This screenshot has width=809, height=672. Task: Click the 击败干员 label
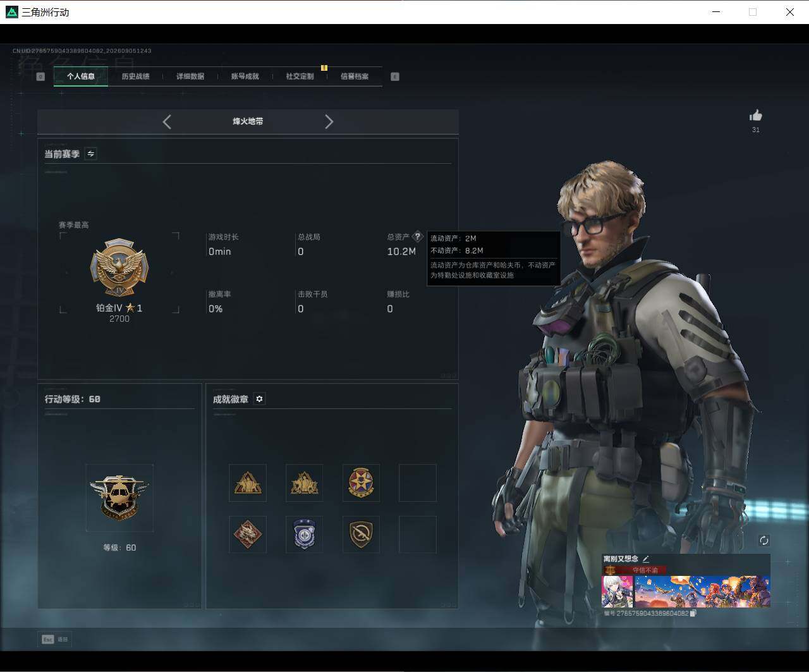(x=313, y=294)
